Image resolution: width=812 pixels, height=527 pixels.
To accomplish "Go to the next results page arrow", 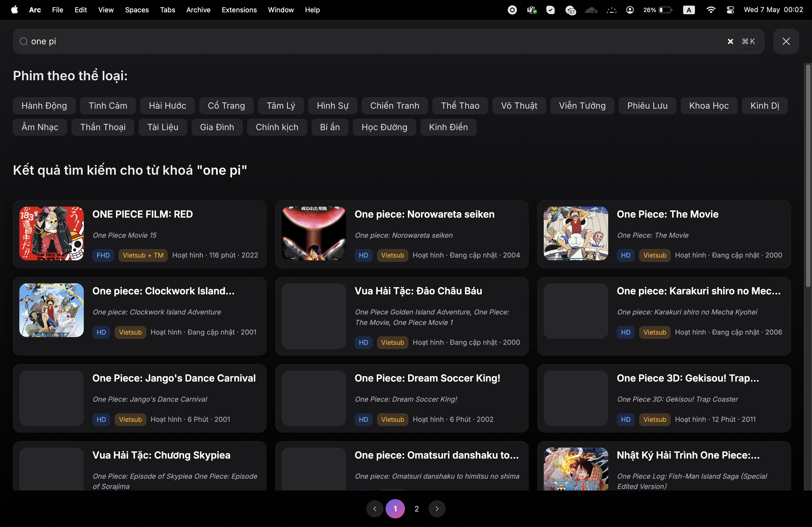I will [x=437, y=508].
